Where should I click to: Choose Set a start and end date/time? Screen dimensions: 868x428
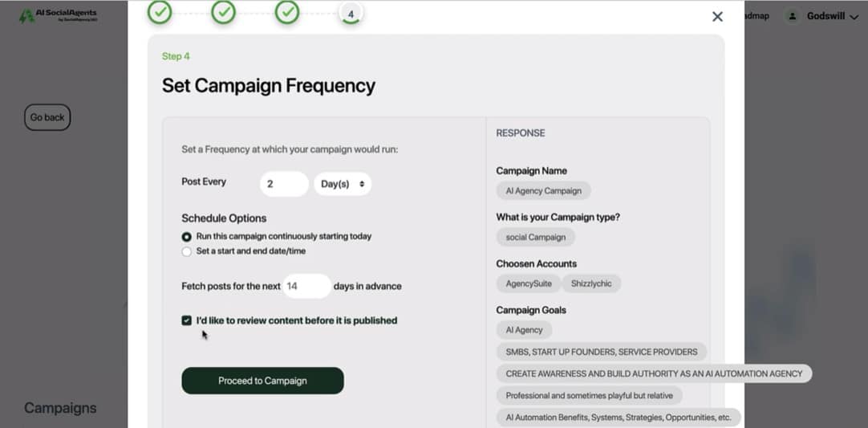[x=187, y=251]
